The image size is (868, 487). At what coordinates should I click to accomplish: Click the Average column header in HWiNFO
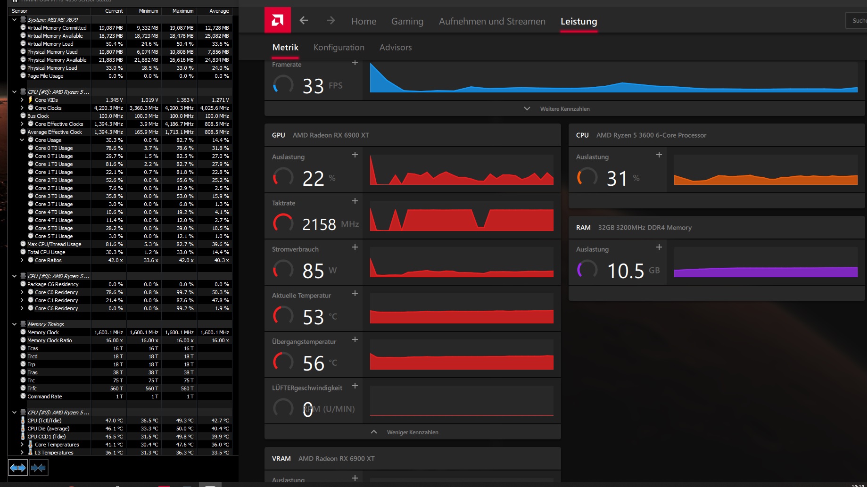215,11
